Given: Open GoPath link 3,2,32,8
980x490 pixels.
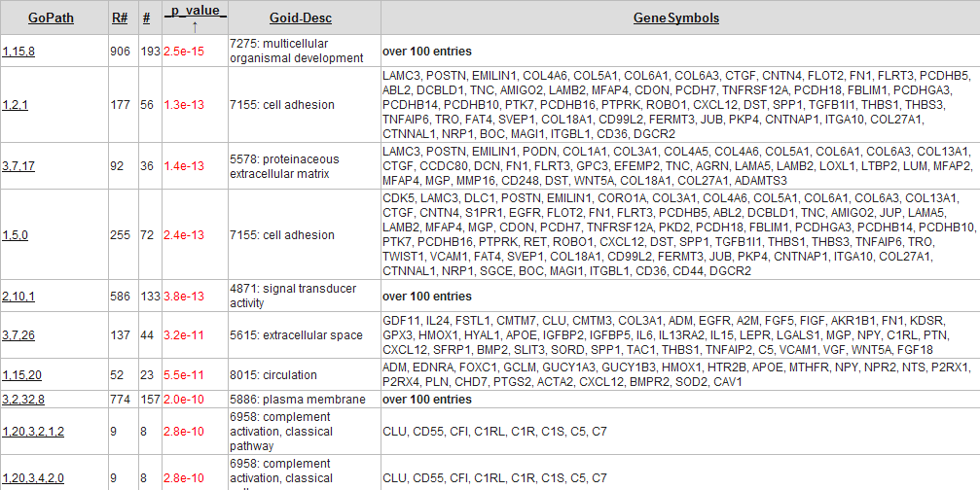Looking at the screenshot, I should 22,400.
